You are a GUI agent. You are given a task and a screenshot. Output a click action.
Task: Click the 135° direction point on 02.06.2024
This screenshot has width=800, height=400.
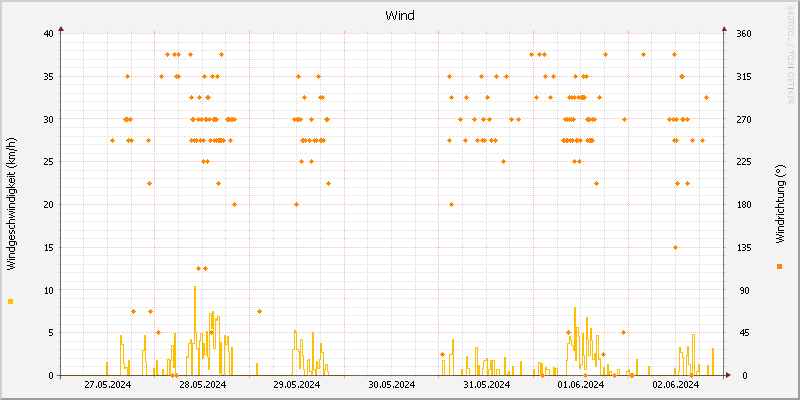click(x=675, y=247)
